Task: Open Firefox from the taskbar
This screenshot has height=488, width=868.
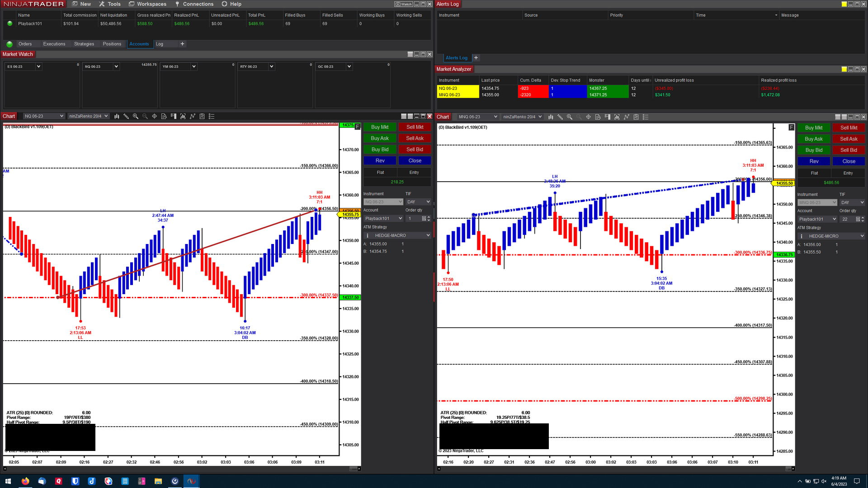Action: [x=25, y=481]
